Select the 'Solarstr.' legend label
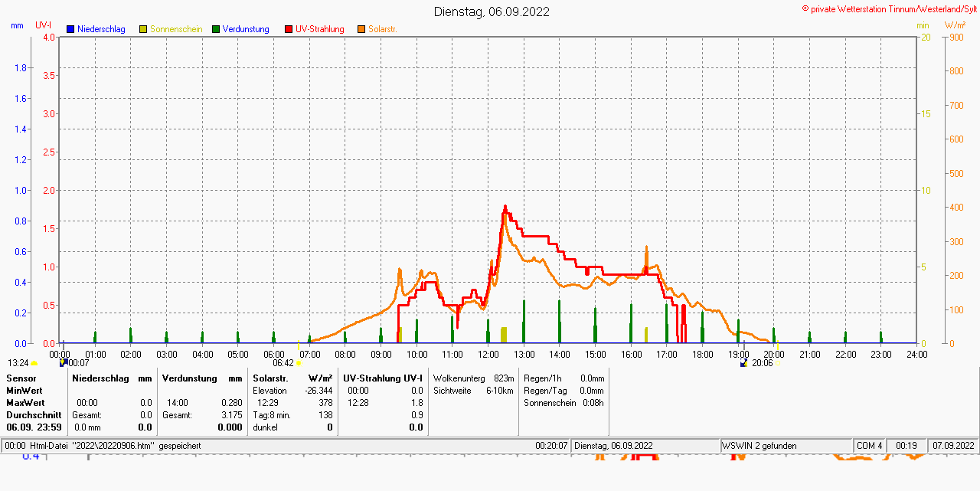 click(382, 29)
